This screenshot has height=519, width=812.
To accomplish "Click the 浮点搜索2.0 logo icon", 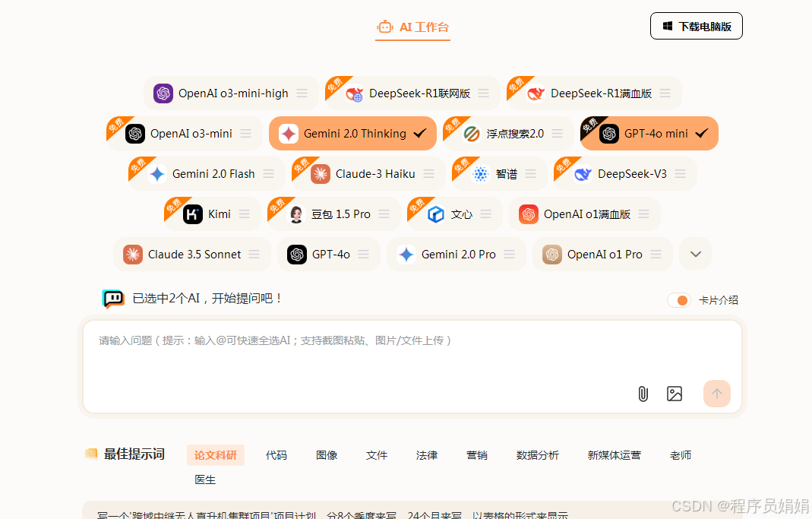I will [x=471, y=134].
